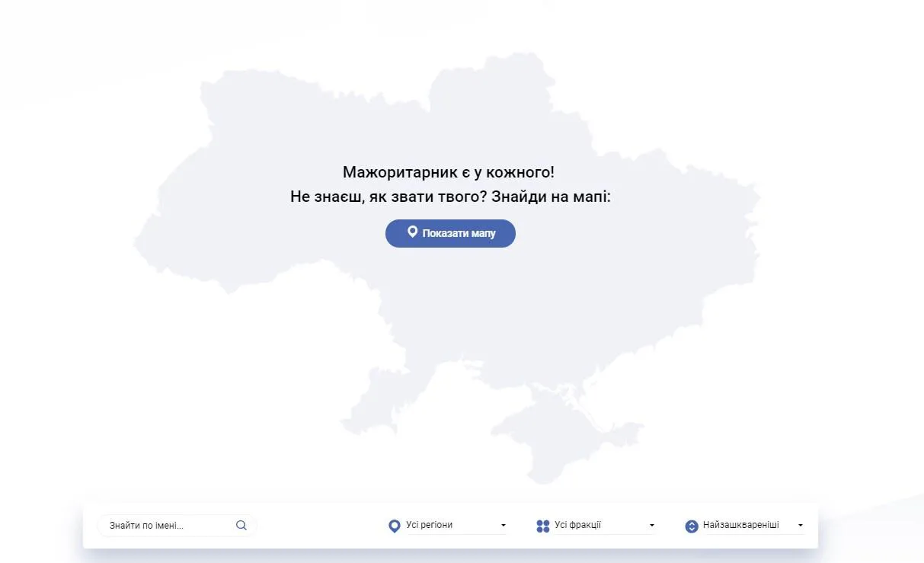Click the heading 'Мажоритарник є у кожного!'
The image size is (924, 563).
449,172
